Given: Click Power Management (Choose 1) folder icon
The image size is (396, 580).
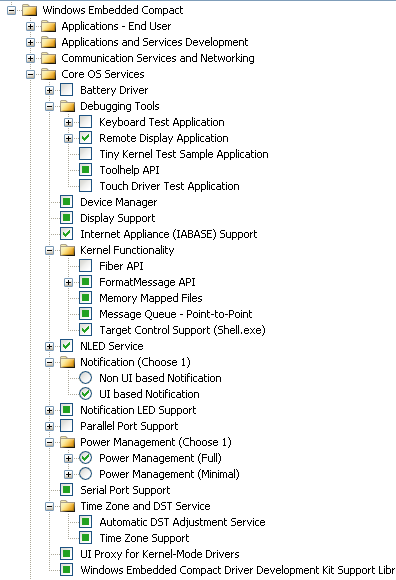Looking at the screenshot, I should [67, 442].
